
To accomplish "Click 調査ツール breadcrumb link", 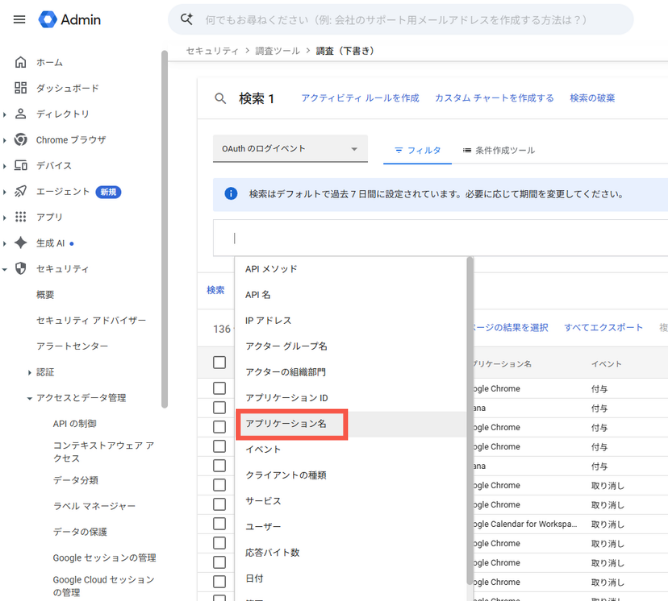I will point(277,51).
